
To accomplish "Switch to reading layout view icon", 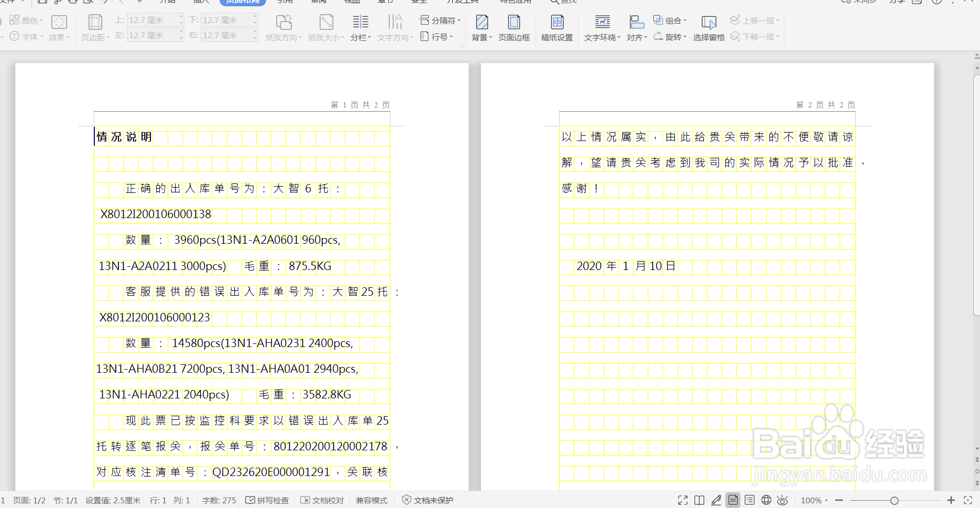I will [x=699, y=500].
